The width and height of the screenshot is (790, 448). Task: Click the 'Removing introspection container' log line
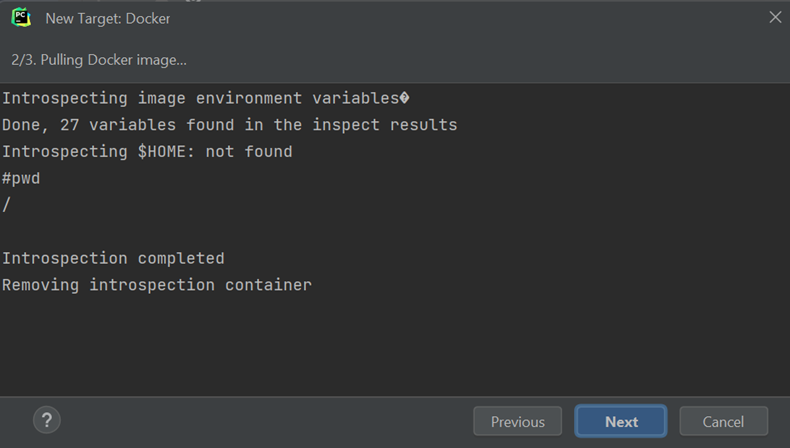(157, 285)
